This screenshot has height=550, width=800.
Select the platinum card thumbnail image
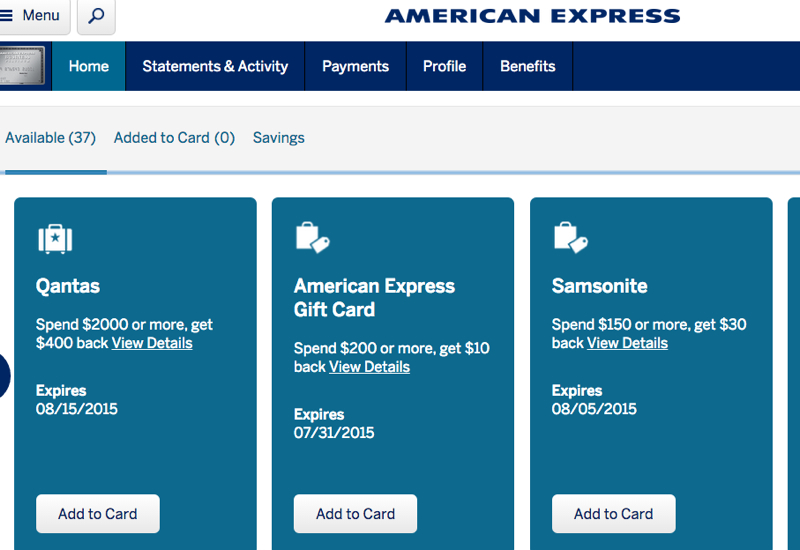click(x=22, y=66)
